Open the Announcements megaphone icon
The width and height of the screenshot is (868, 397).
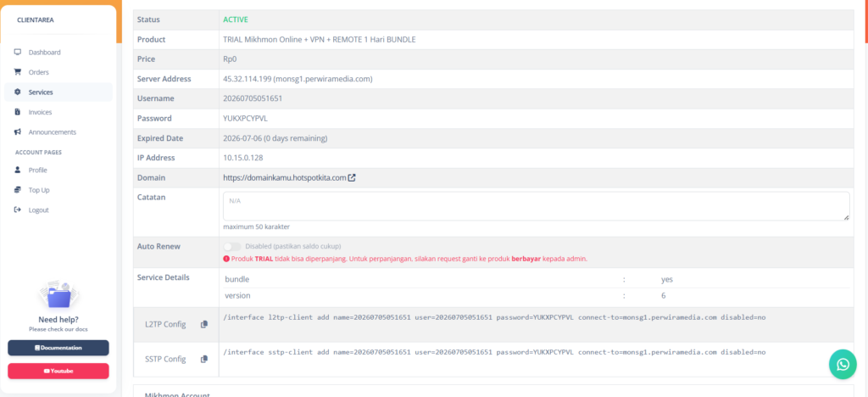click(x=17, y=131)
